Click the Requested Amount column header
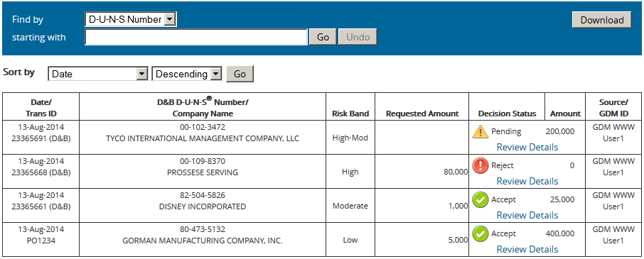The height and width of the screenshot is (259, 644). tap(422, 114)
